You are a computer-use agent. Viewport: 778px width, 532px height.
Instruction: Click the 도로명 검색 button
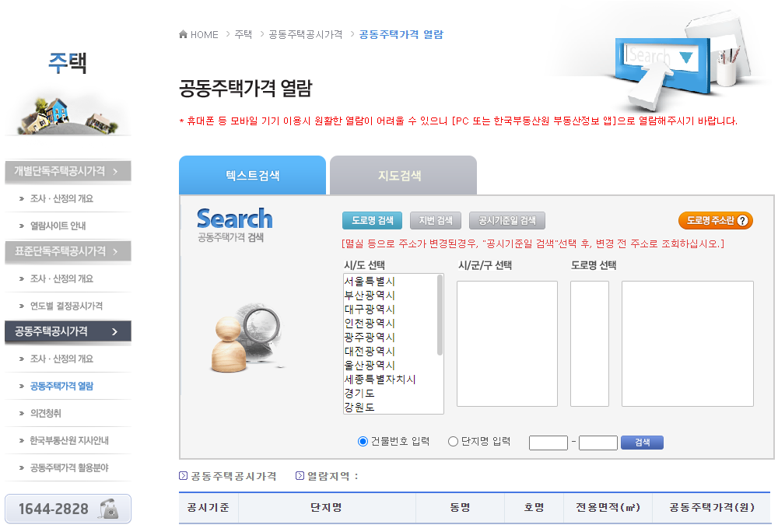[372, 220]
